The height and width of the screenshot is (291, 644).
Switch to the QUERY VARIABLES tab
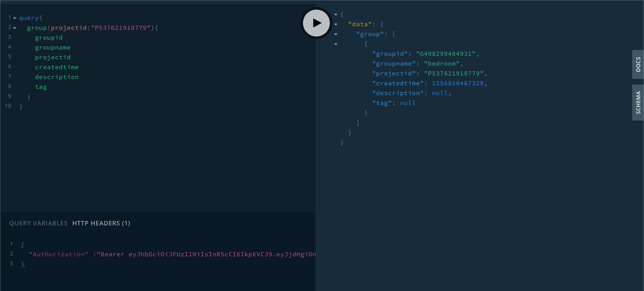(38, 223)
